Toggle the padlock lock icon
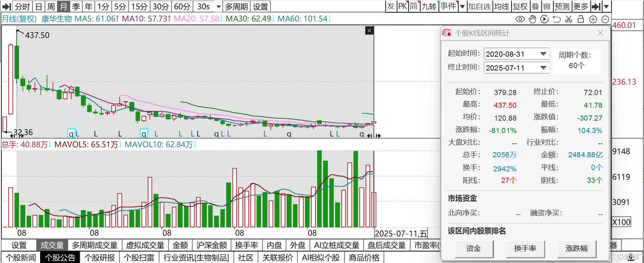The height and width of the screenshot is (263, 644). 581,19
